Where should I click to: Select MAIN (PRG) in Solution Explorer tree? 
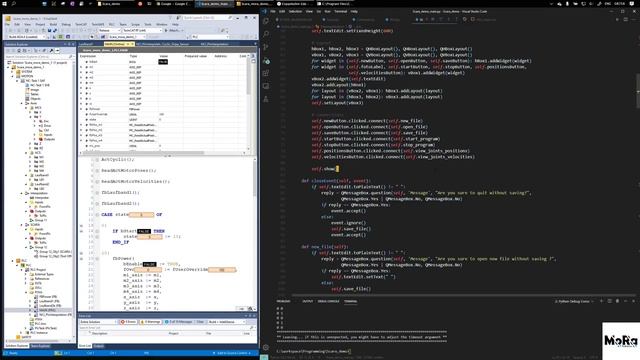point(47,310)
